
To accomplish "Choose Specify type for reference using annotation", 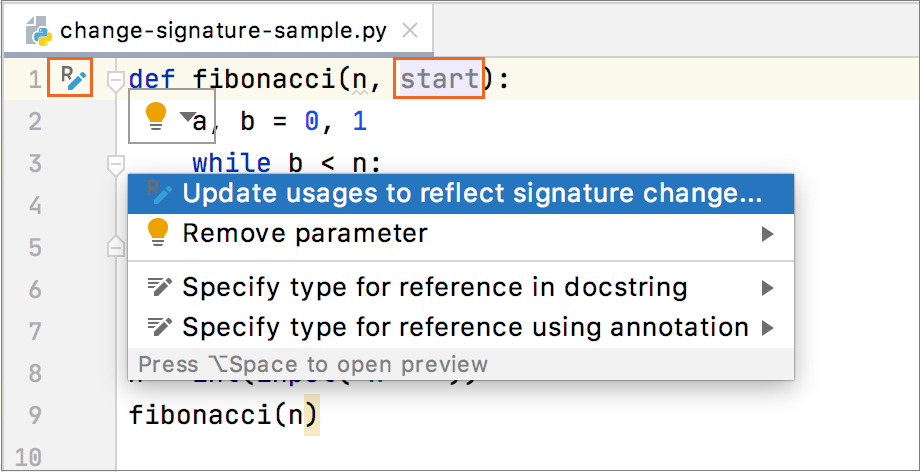I will [x=465, y=326].
